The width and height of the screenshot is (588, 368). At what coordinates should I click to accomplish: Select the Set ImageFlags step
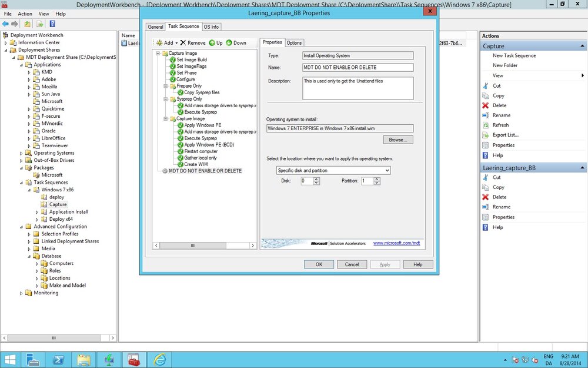tap(191, 66)
